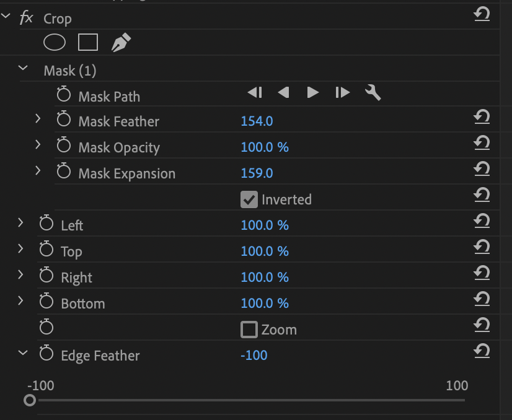Reset Zoom parameter

click(x=482, y=325)
